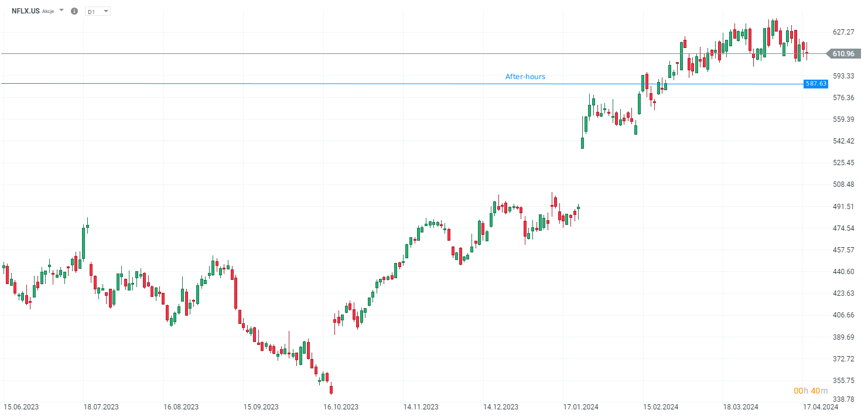Select the 610.96 current price tag
868x417 pixels.
click(x=843, y=54)
